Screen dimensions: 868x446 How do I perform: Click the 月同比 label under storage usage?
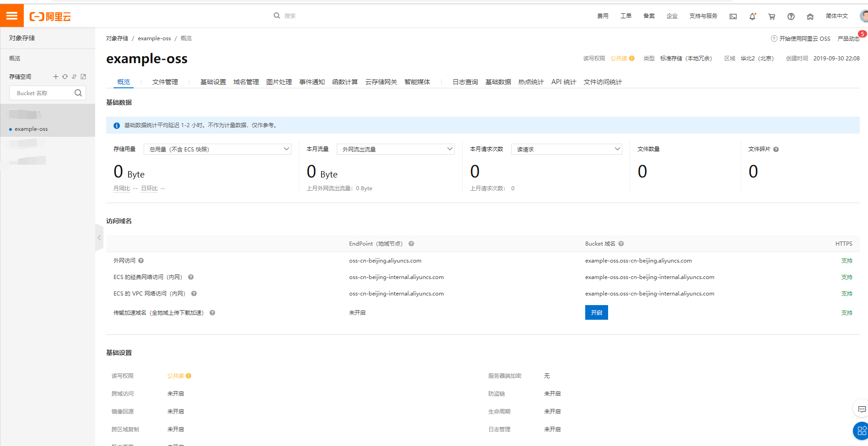[122, 188]
